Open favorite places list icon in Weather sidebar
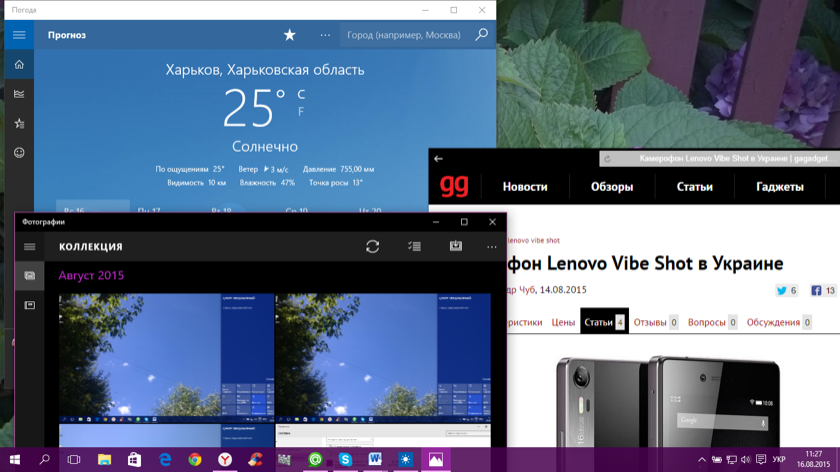The width and height of the screenshot is (840, 472). 19,124
